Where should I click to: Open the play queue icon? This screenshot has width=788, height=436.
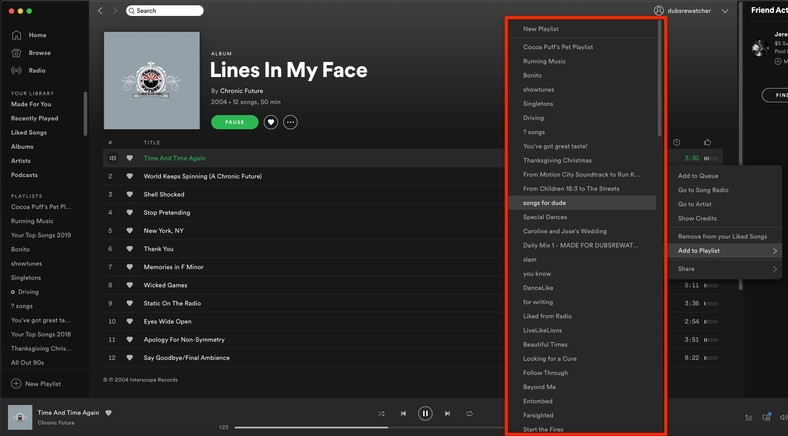point(749,417)
